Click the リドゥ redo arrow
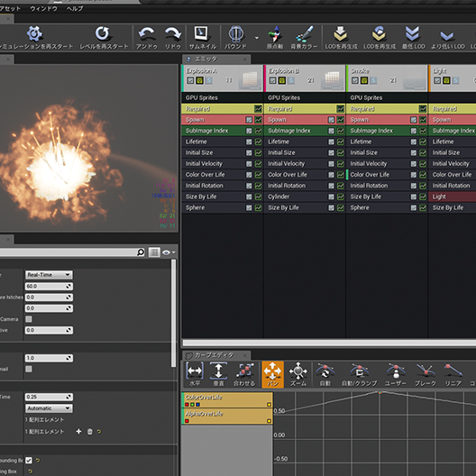 click(173, 33)
